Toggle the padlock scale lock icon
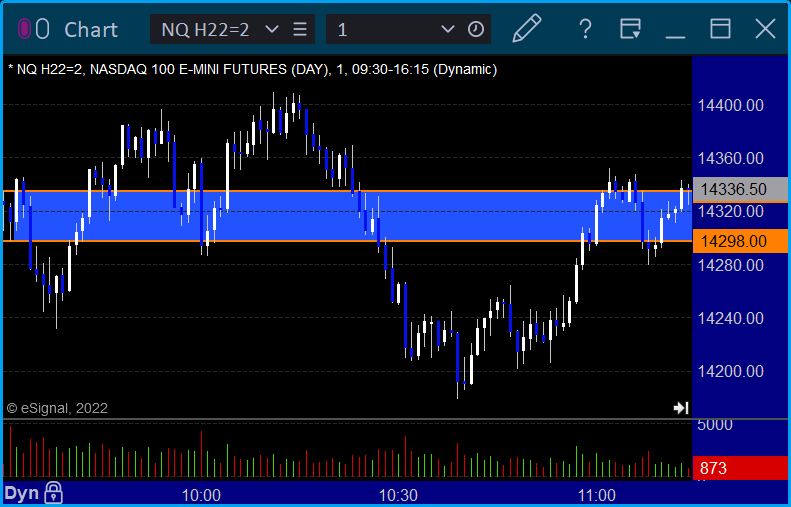Viewport: 791px width, 507px height. point(53,493)
